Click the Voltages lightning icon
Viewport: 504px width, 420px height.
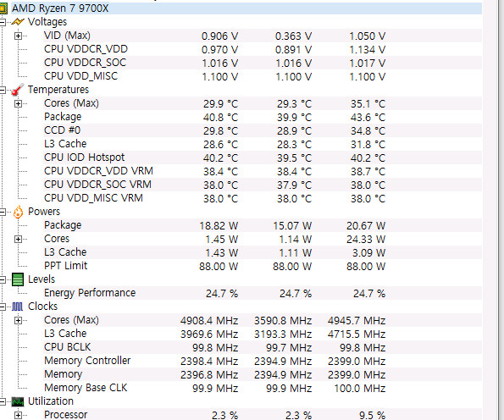(x=18, y=22)
